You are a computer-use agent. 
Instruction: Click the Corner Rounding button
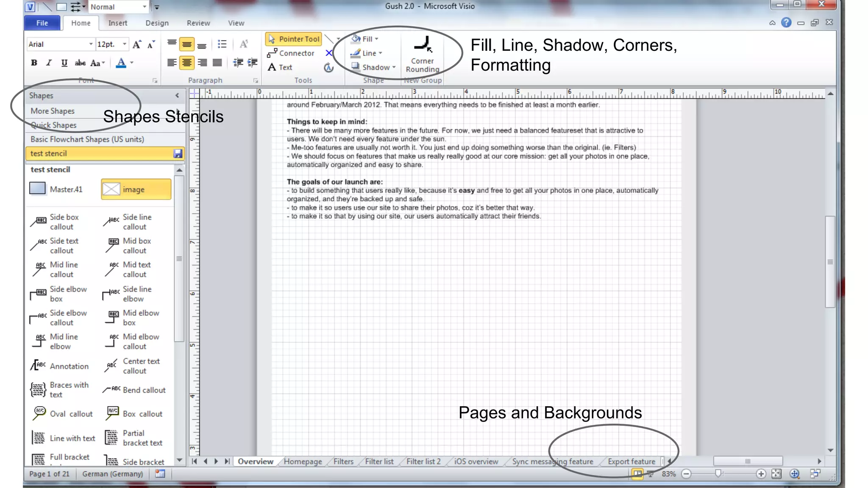pyautogui.click(x=423, y=54)
